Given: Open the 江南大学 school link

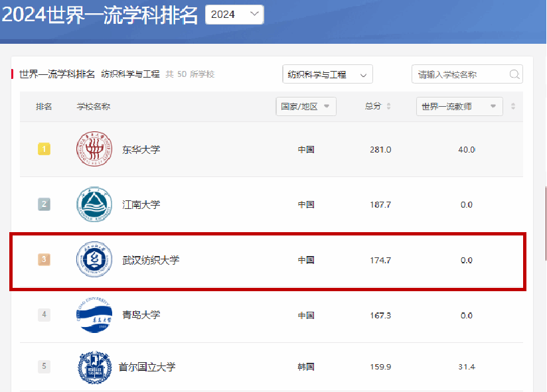Looking at the screenshot, I should (141, 205).
